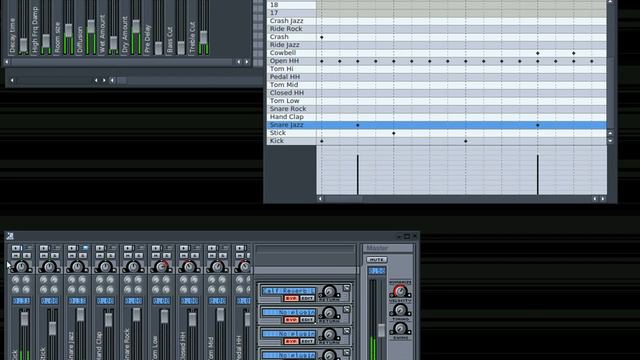Click the rightmost arrow of reverb panel scrollbar
This screenshot has height=360, width=640.
(x=247, y=62)
